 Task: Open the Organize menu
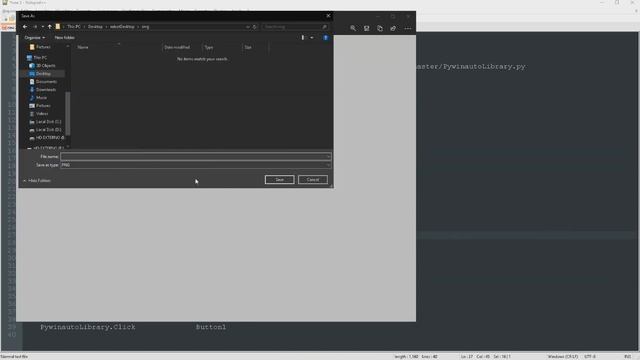(34, 38)
